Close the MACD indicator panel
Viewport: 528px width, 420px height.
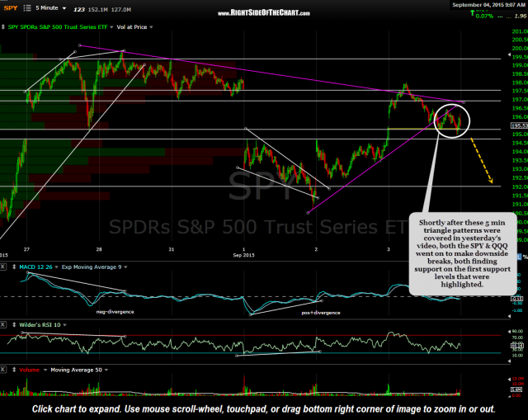click(2, 267)
